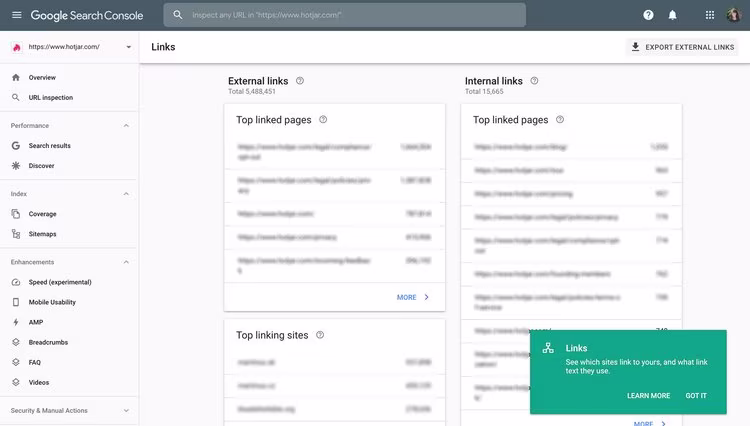Click the Links page title
The width and height of the screenshot is (750, 426).
pyautogui.click(x=163, y=47)
